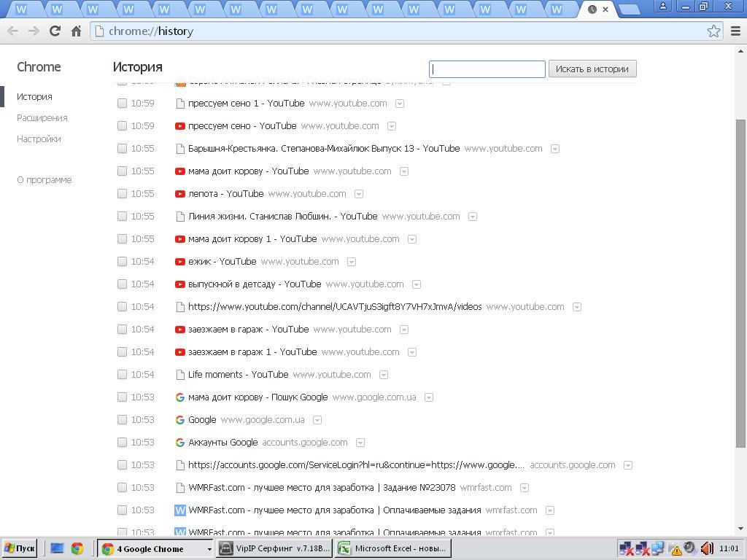Screen dimensions: 747x560
Task: Check the box for 'Life moments - YouTube'
Action: coord(122,375)
